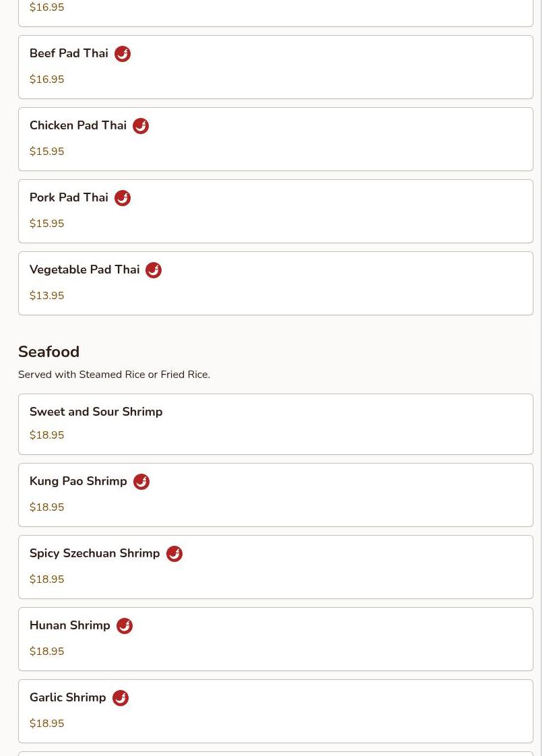Select the Hunan Shrimp dish title
This screenshot has width=555, height=756.
(70, 625)
